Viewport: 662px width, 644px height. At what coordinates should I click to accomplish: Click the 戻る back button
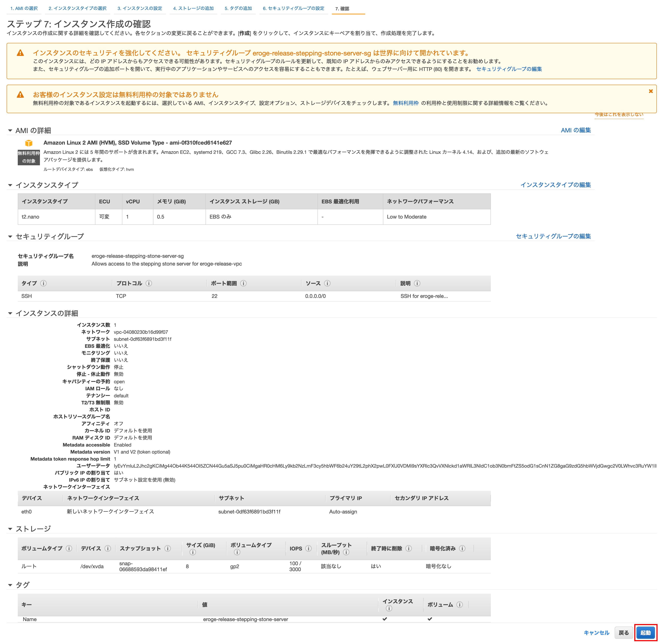point(623,633)
